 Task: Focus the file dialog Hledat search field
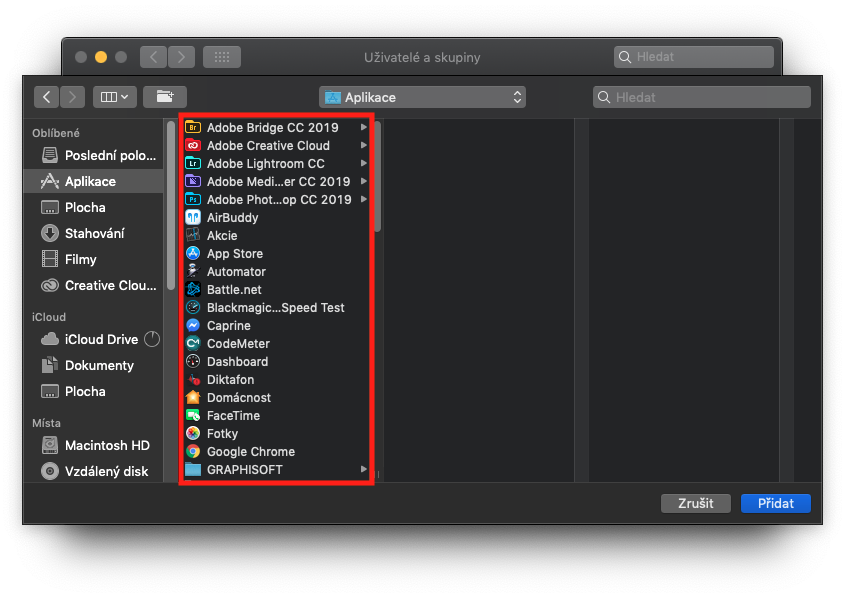pyautogui.click(x=702, y=97)
